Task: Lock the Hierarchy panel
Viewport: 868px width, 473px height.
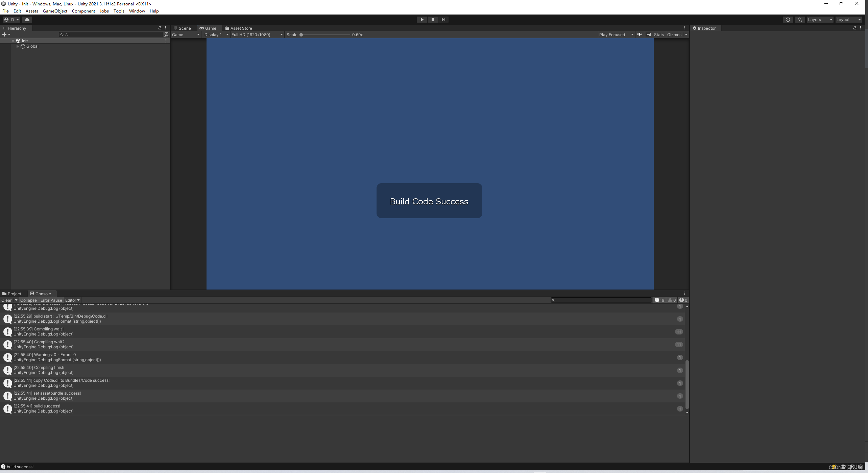Action: pos(160,28)
